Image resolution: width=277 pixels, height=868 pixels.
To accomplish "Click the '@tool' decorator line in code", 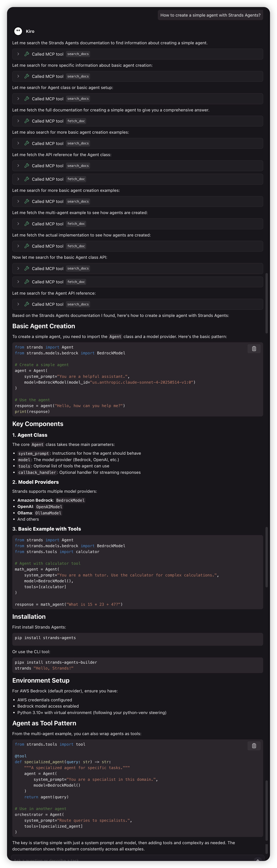I will coord(20,756).
